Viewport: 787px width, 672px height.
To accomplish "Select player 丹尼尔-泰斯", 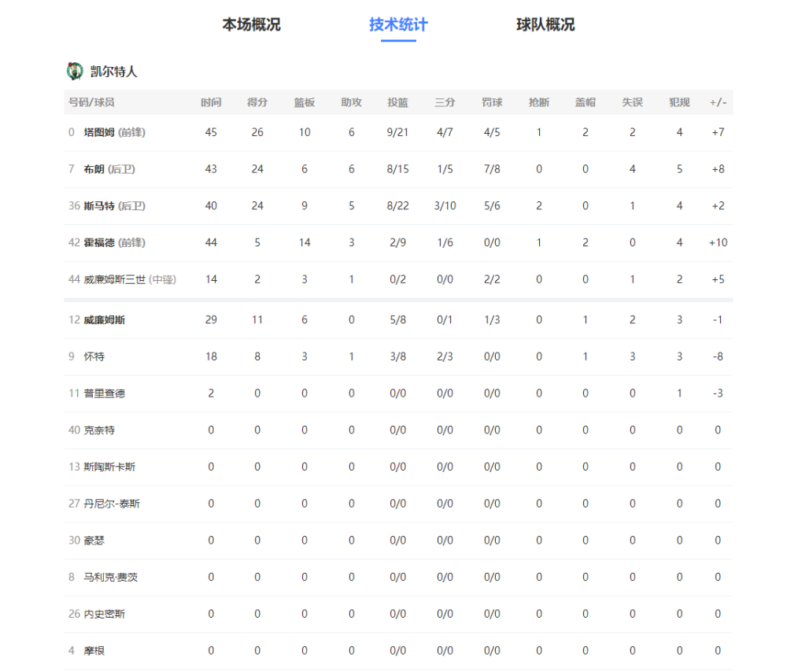I will click(x=112, y=504).
